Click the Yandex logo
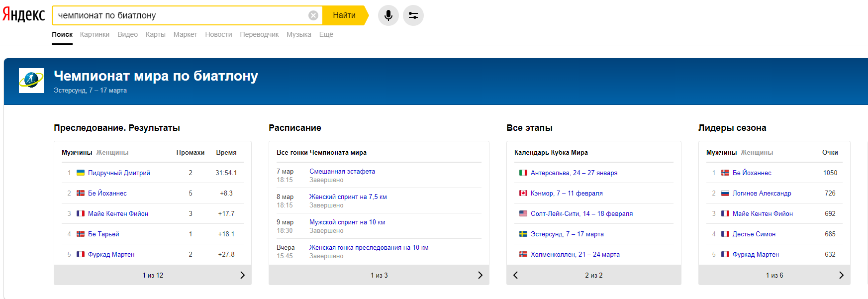 [23, 15]
